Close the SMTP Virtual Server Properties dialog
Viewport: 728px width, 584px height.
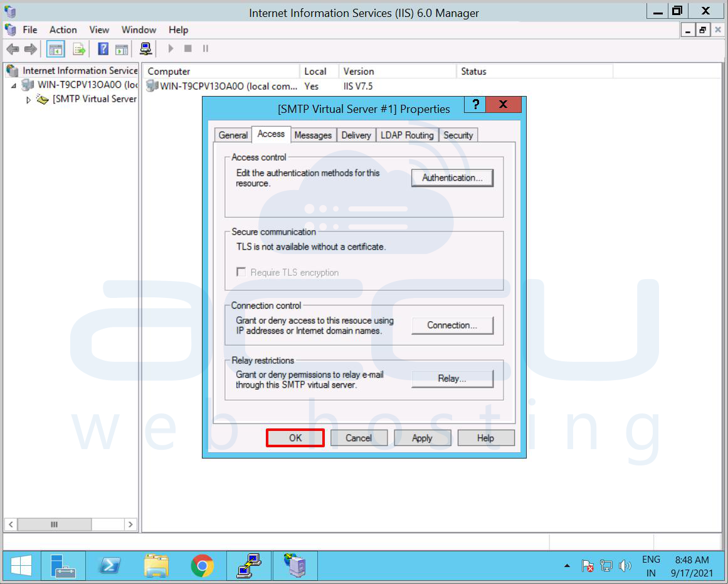click(x=504, y=105)
